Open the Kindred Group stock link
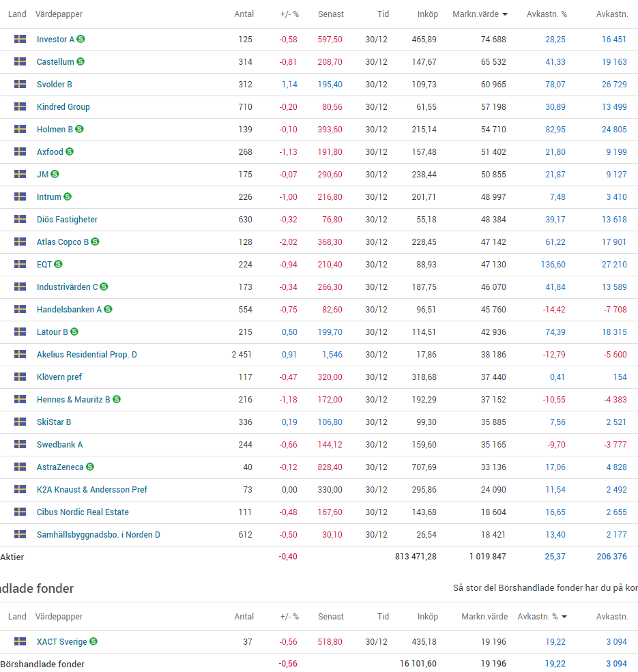Image resolution: width=638 pixels, height=672 pixels. pos(63,106)
